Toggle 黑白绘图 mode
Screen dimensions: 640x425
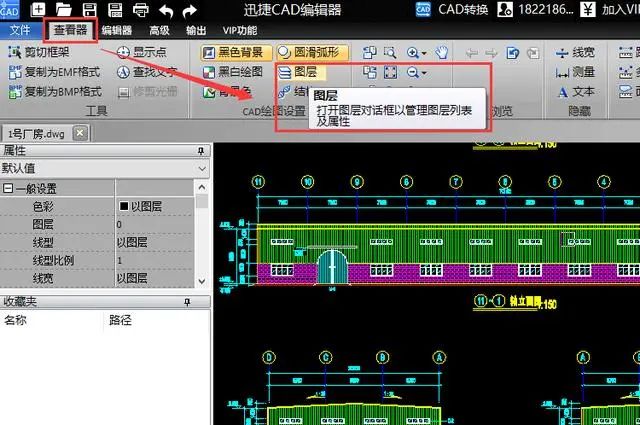[x=233, y=72]
